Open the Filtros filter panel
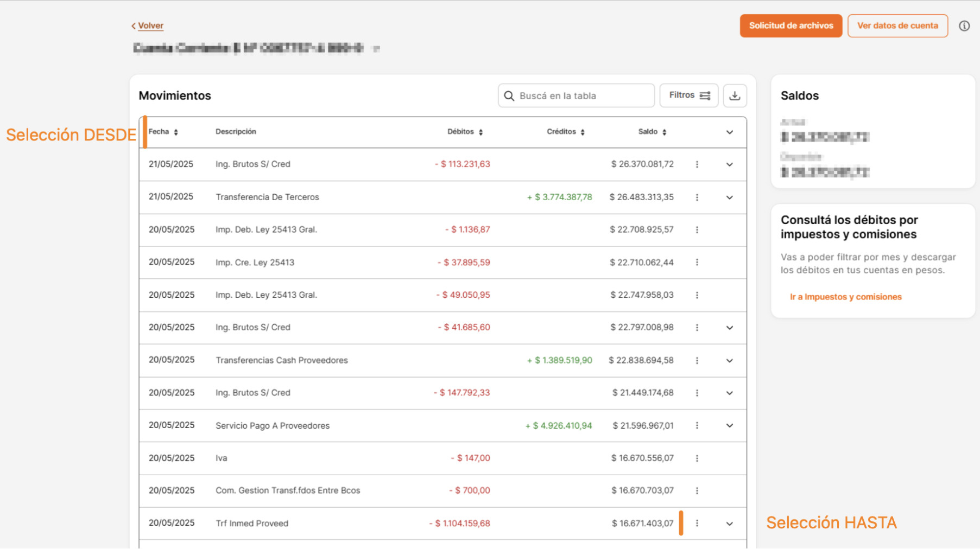 pos(688,95)
